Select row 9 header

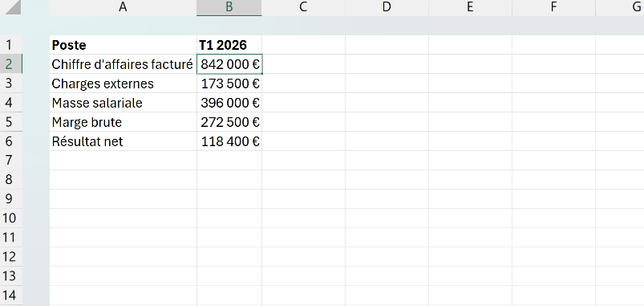pyautogui.click(x=11, y=199)
